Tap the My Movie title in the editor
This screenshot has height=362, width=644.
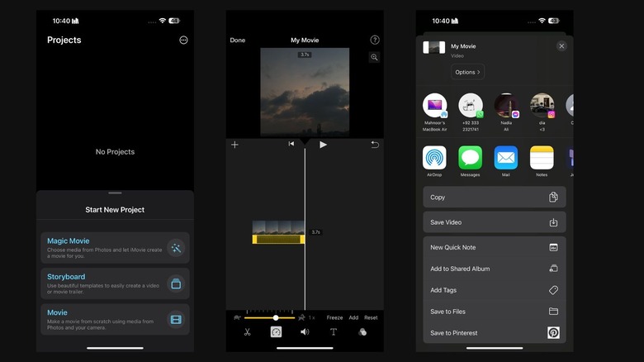click(x=305, y=40)
